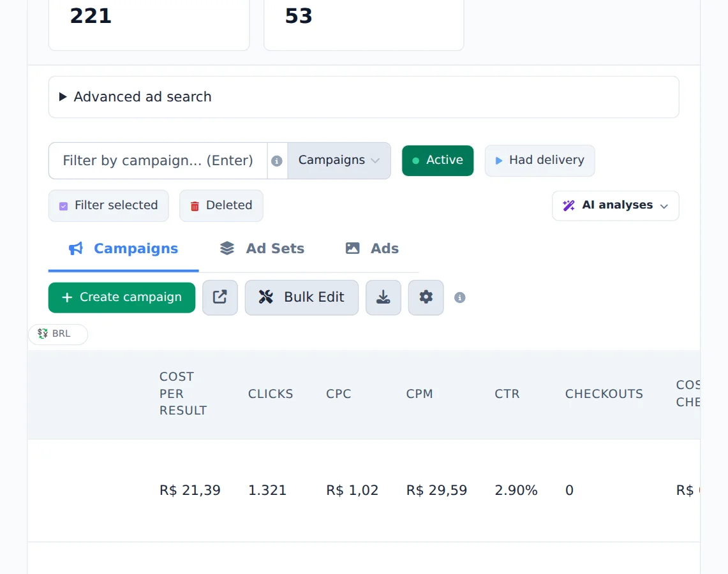Toggle the Active status filter
Viewport: 728px width, 574px height.
[438, 161]
